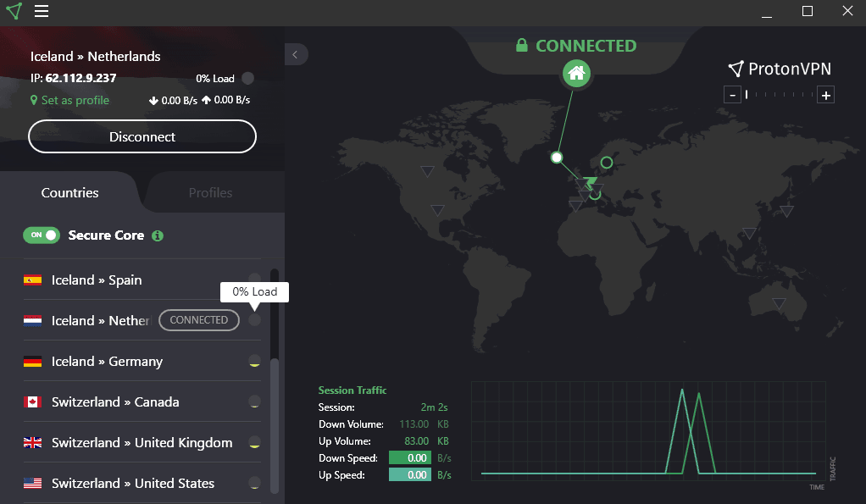Zoom in the map with plus button
Screen dimensions: 866x504
[825, 95]
